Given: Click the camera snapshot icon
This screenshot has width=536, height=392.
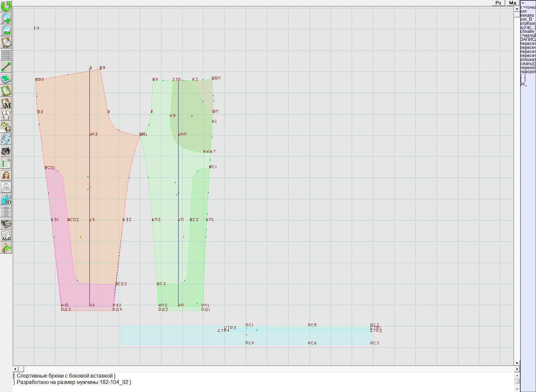Looking at the screenshot, I should point(6,151).
